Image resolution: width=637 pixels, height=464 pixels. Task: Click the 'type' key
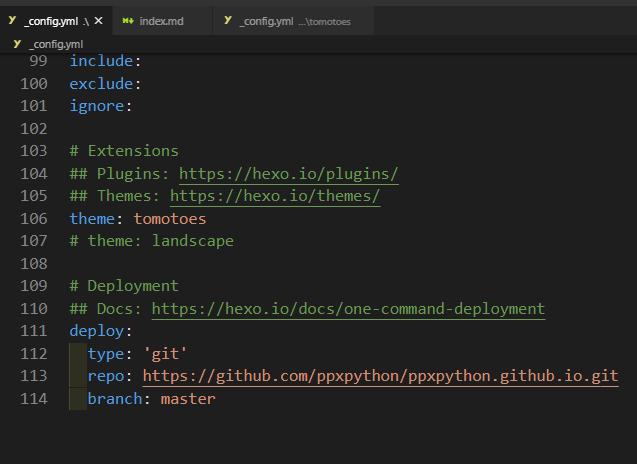coord(106,354)
